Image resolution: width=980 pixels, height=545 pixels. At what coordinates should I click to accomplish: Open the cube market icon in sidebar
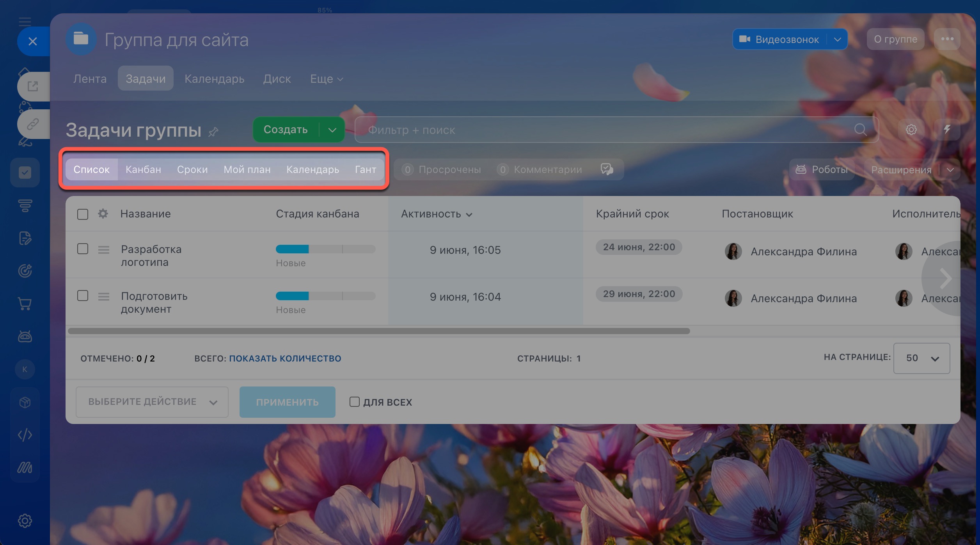click(x=25, y=402)
